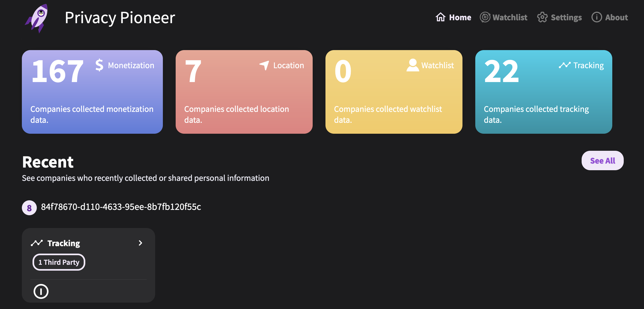Expand the Tracking entry via its chevron
Image resolution: width=644 pixels, height=309 pixels.
(x=140, y=243)
